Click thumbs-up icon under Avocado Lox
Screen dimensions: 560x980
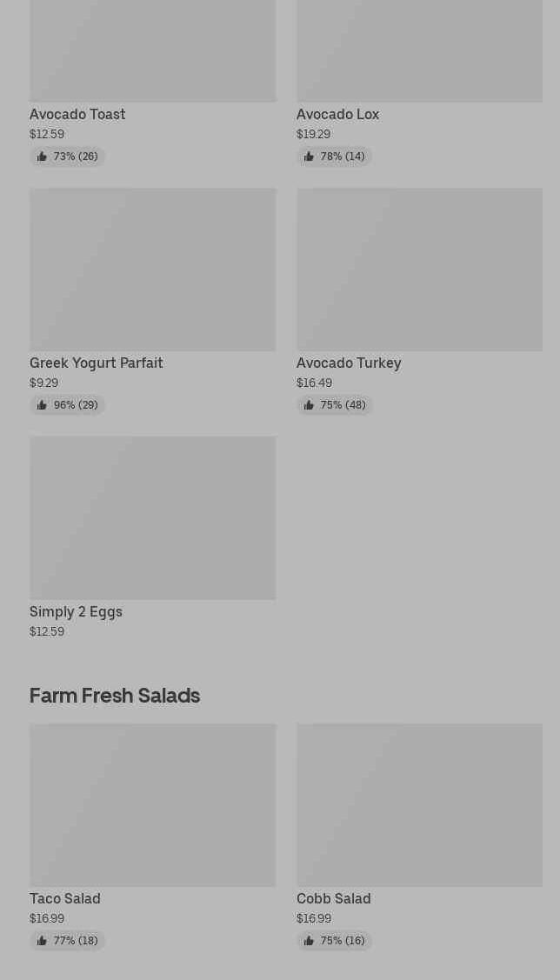[309, 157]
